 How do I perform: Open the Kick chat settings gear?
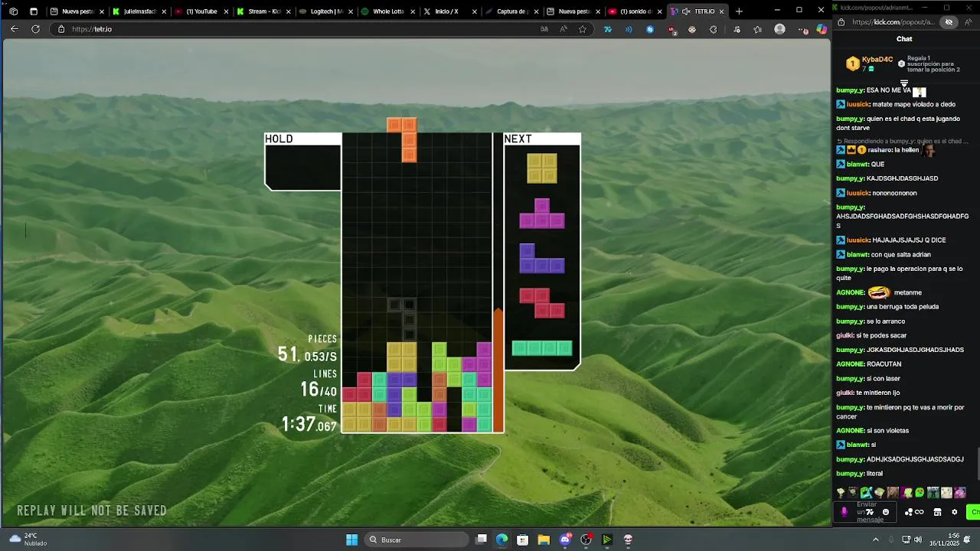tap(954, 512)
